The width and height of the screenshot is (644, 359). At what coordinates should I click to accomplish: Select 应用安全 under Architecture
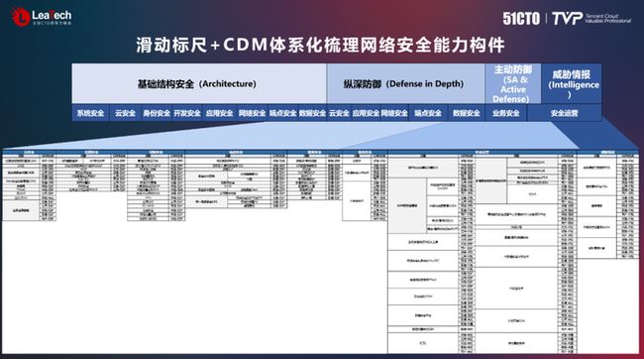[219, 113]
